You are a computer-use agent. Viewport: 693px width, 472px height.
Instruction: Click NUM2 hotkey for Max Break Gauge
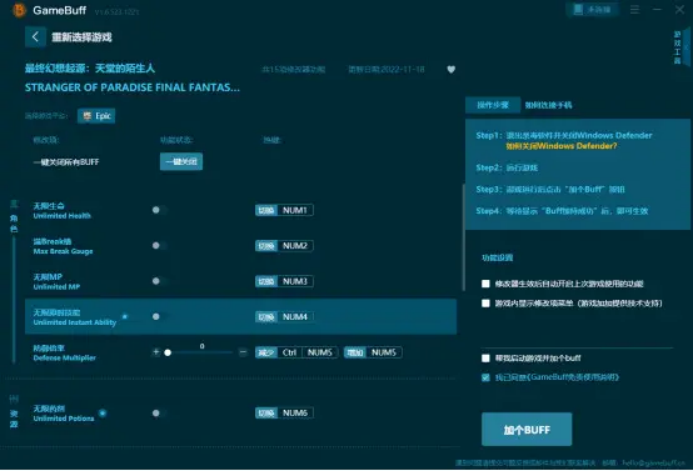click(295, 246)
